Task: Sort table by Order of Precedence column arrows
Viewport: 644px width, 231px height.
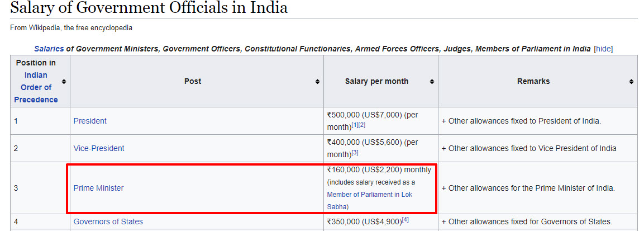Action: 64,82
